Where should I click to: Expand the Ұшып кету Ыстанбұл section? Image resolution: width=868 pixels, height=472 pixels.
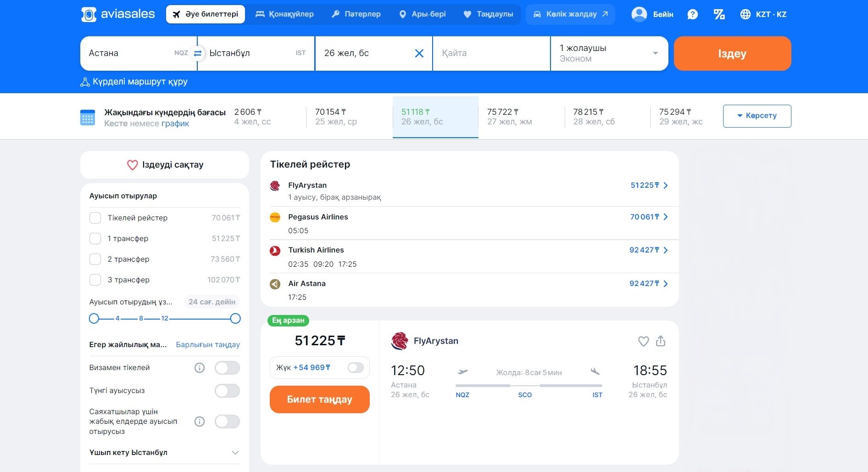[164, 453]
